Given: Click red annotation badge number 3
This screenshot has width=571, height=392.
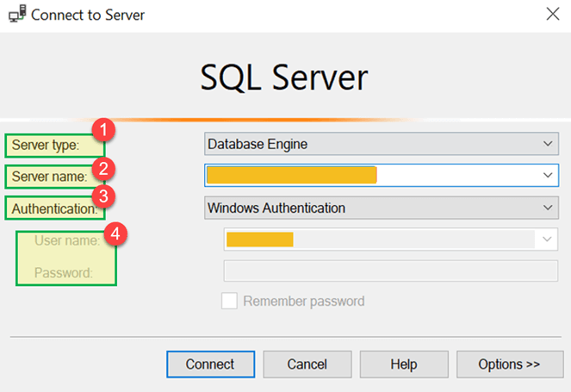Looking at the screenshot, I should [103, 196].
